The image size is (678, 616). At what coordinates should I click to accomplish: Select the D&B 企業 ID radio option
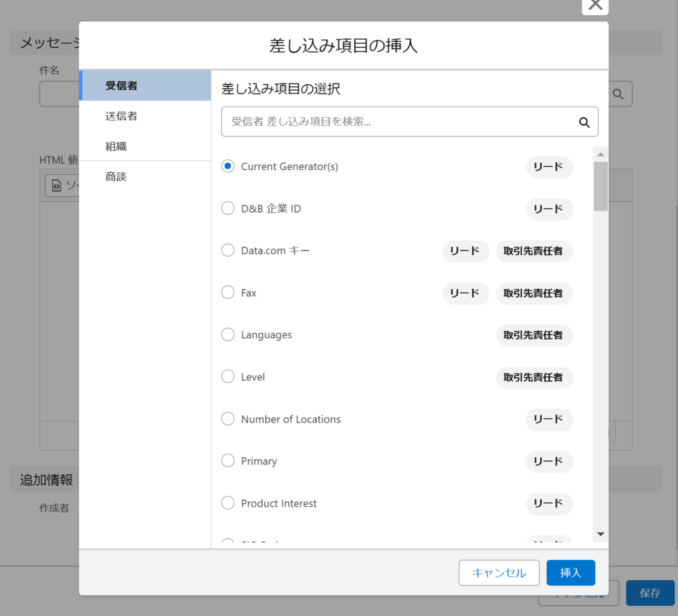click(228, 209)
